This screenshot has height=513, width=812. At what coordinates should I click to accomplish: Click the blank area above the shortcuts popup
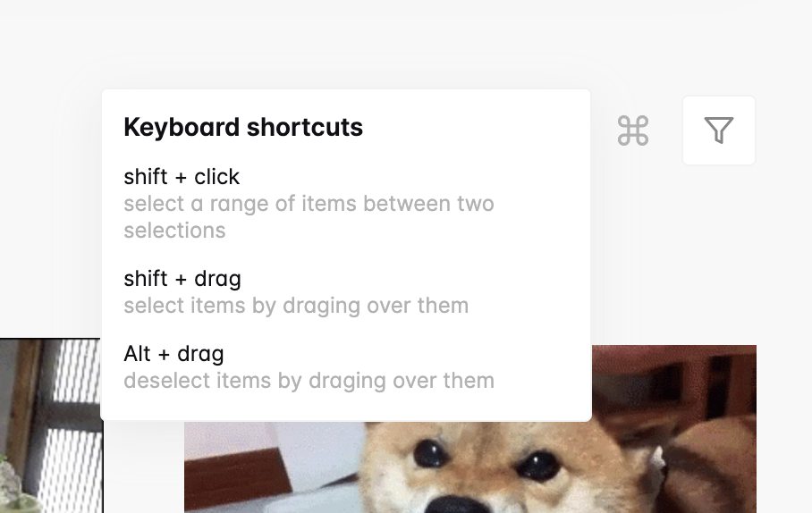346,44
